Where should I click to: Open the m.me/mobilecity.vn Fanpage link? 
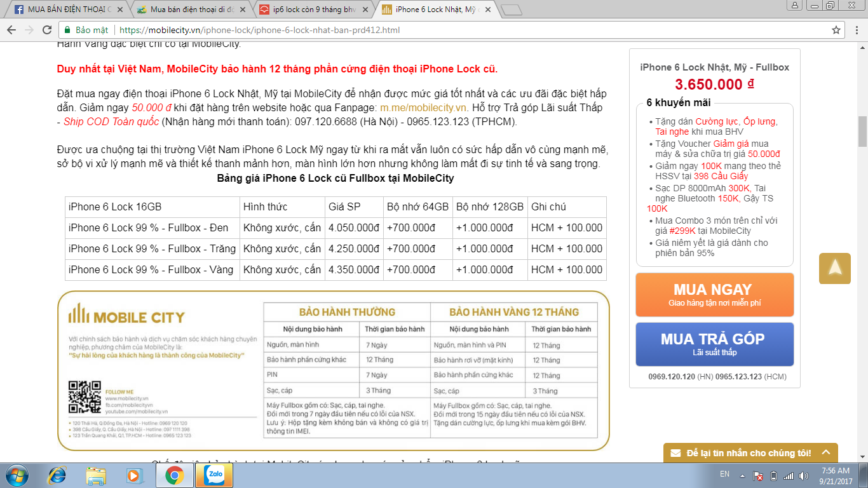pyautogui.click(x=424, y=107)
